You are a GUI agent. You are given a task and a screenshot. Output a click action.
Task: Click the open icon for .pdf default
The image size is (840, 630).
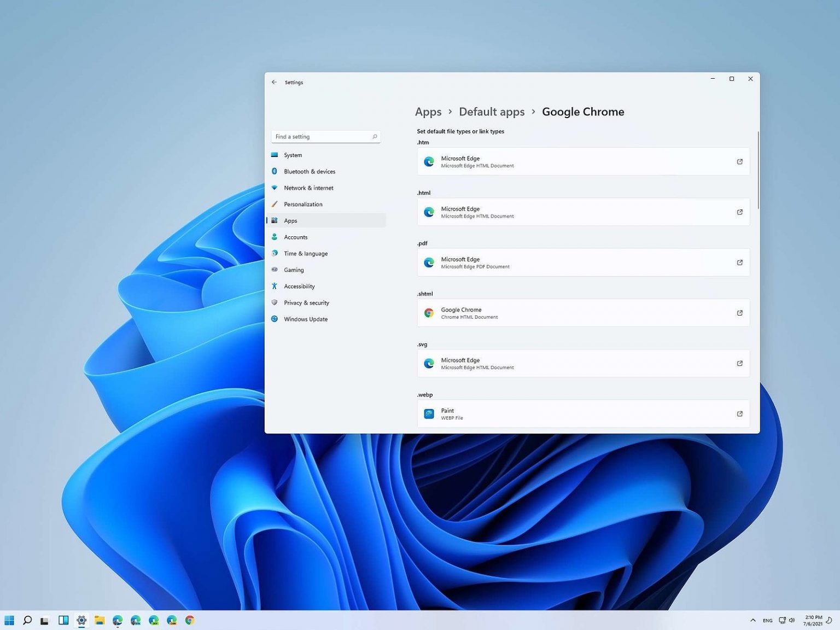pos(739,262)
